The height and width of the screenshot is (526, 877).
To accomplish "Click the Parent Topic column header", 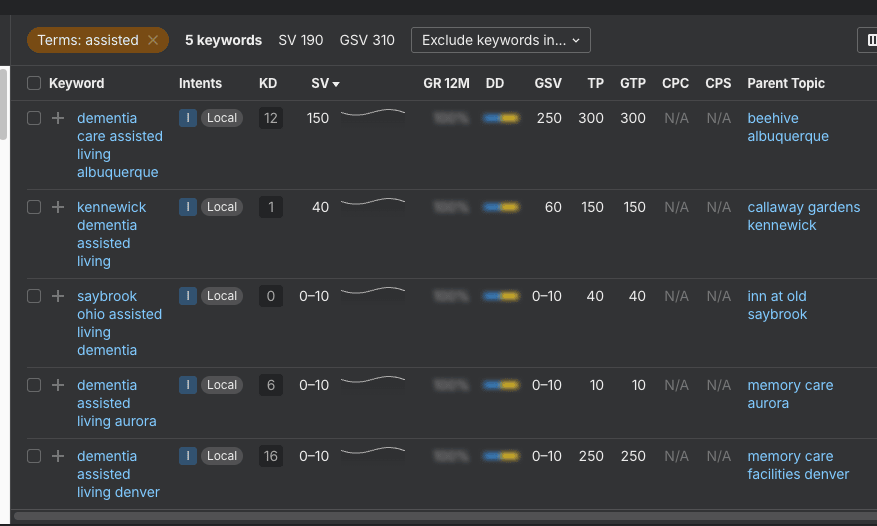I will tap(785, 83).
